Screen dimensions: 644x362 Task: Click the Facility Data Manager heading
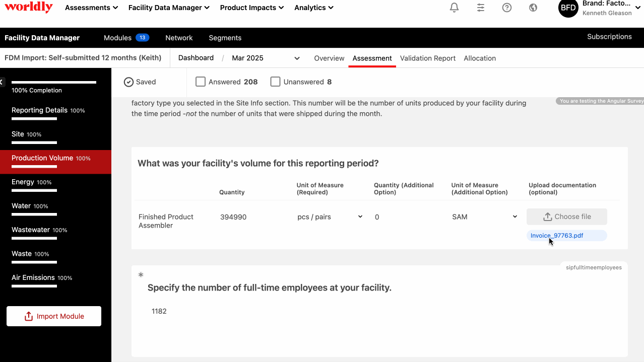tap(42, 38)
